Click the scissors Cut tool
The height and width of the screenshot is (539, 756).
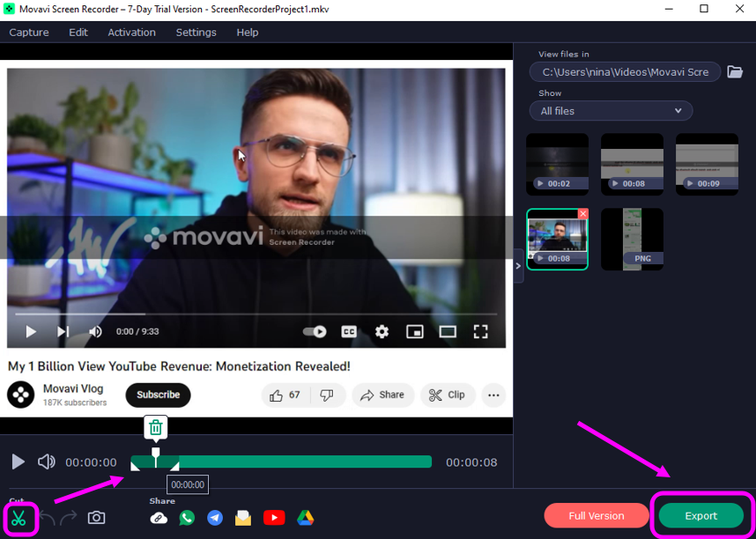click(x=19, y=518)
